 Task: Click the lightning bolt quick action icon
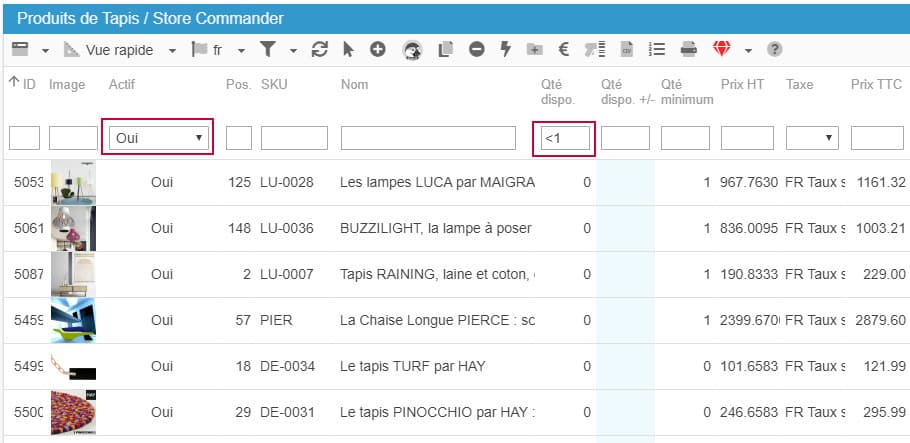[505, 49]
